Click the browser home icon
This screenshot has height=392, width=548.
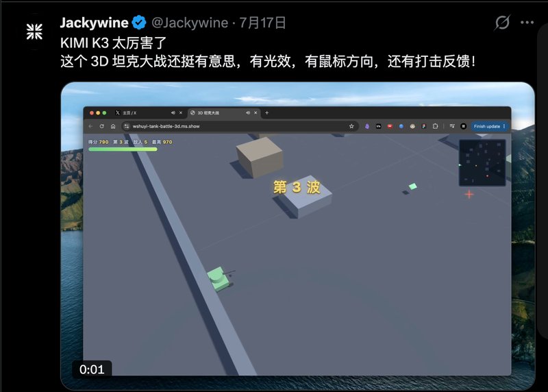click(113, 126)
